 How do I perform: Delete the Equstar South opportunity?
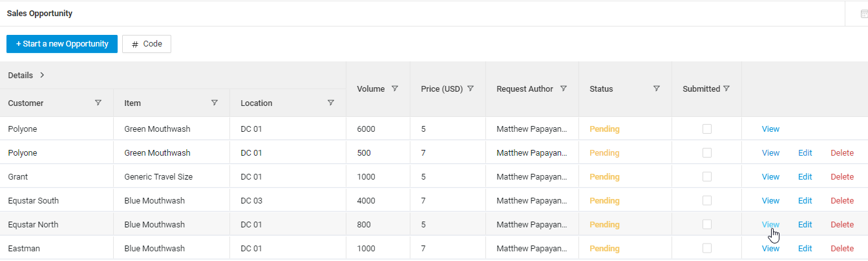coord(842,201)
